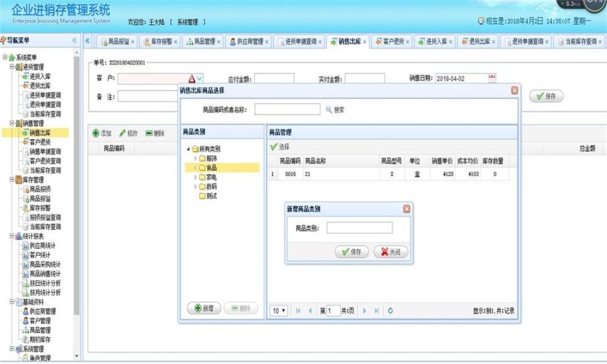Click the 搜索 magnifier search icon
The image size is (607, 364).
(x=329, y=109)
